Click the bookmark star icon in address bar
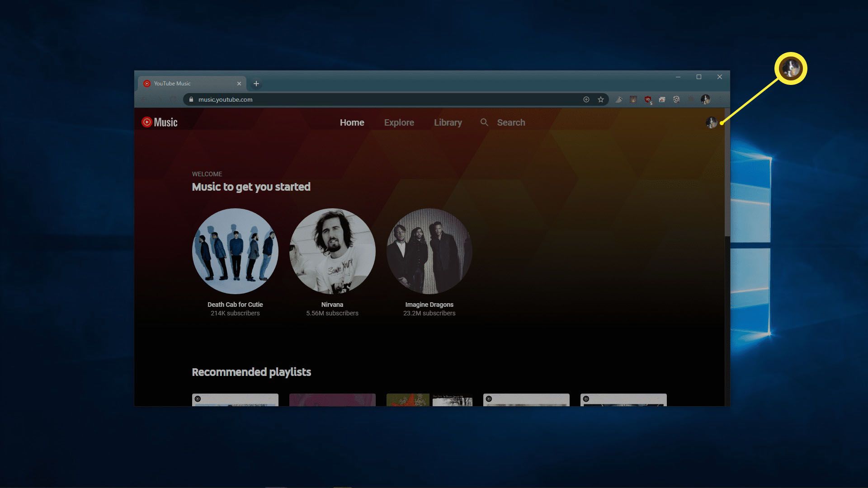 pos(600,99)
